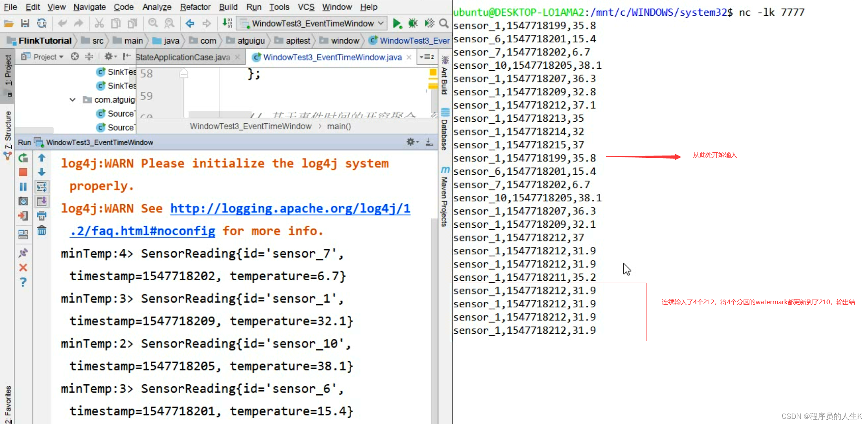Image resolution: width=868 pixels, height=424 pixels.
Task: Click the green Run arrow in toolbar
Action: pyautogui.click(x=397, y=24)
